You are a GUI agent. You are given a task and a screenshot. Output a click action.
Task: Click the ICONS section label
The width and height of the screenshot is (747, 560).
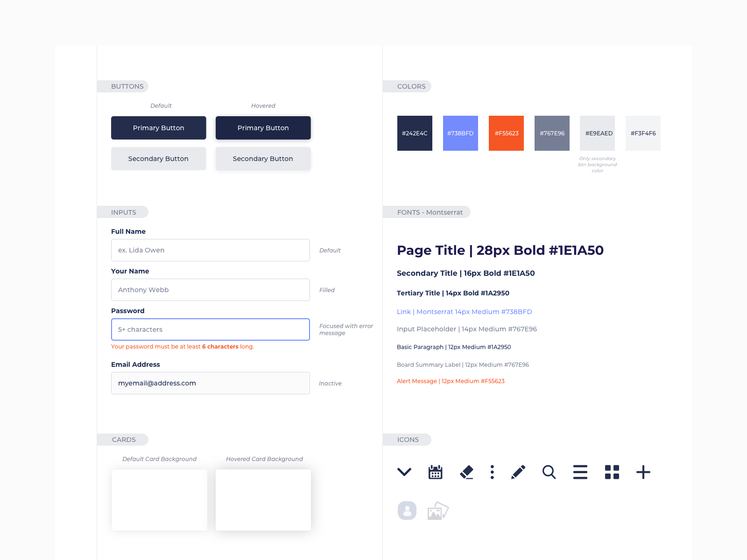408,440
